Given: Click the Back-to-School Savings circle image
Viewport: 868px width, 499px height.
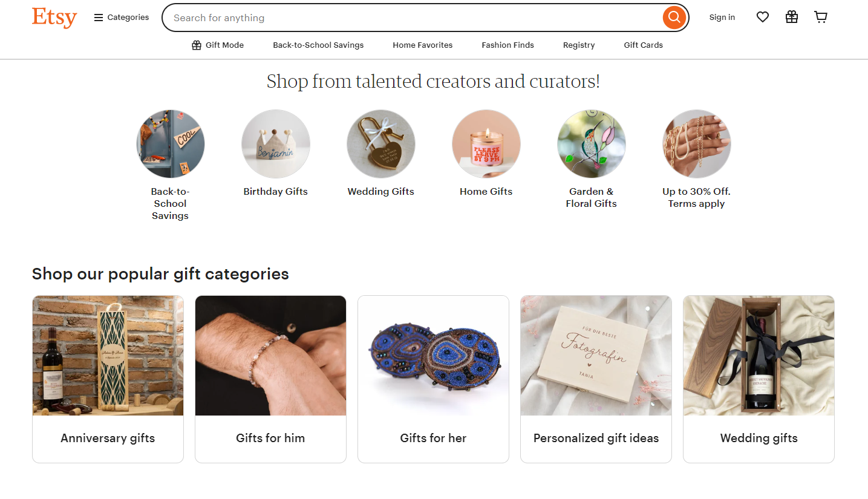Looking at the screenshot, I should tap(170, 143).
